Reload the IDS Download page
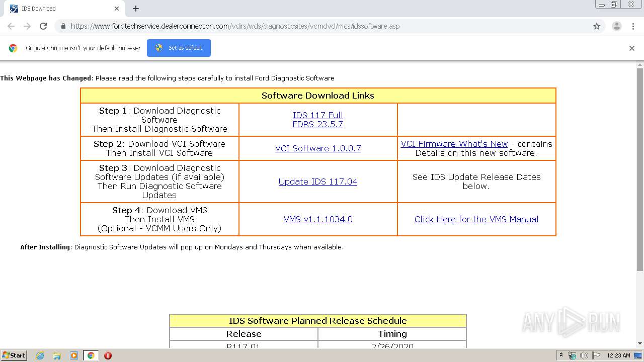Screen dimensions: 644x362 [43, 26]
